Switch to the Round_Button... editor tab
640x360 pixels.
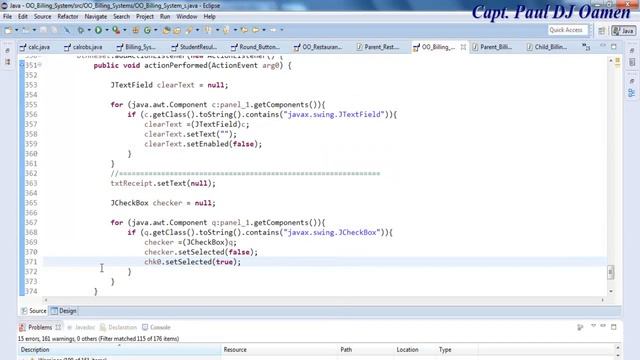pyautogui.click(x=256, y=47)
